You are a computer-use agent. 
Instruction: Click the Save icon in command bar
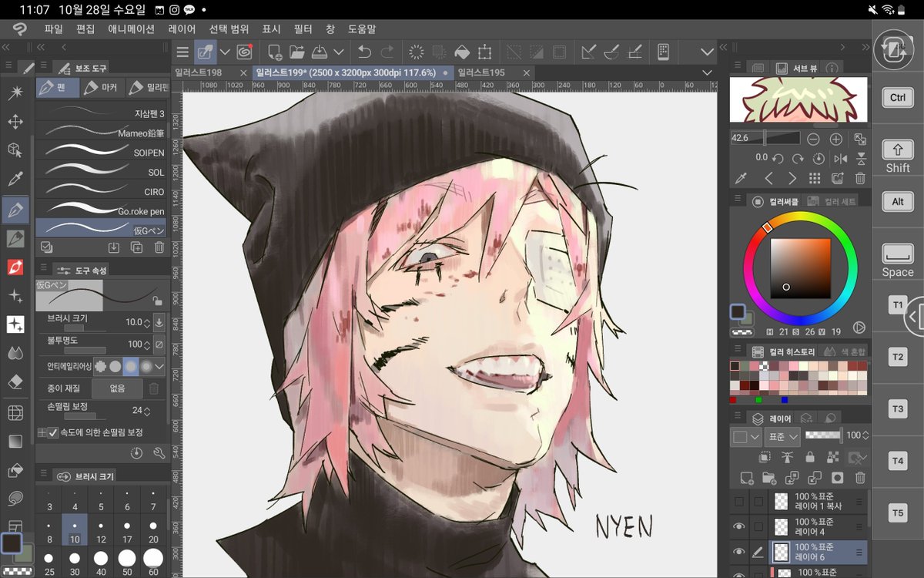click(x=320, y=52)
